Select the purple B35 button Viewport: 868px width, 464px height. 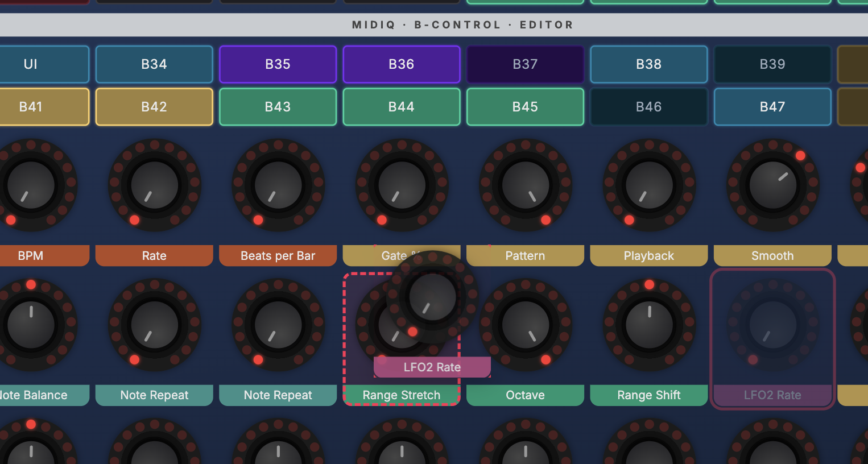[278, 64]
